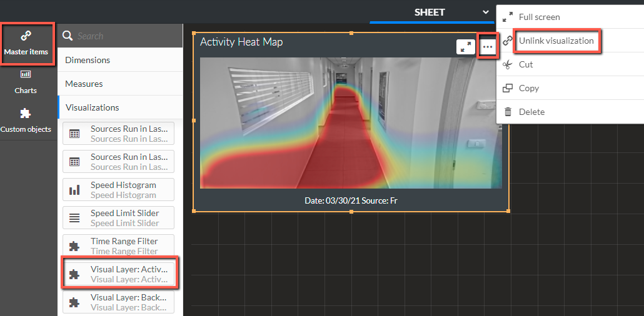Choose Delete from context menu
644x316 pixels.
[x=570, y=112]
